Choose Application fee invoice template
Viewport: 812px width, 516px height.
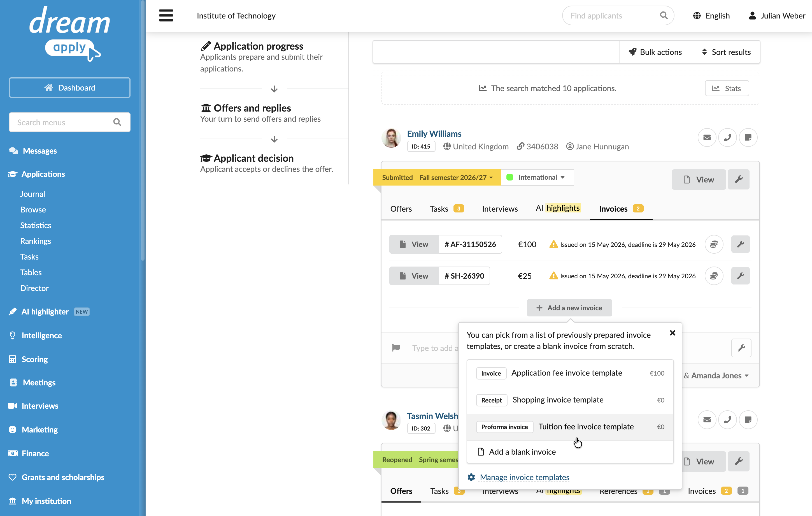tap(570, 373)
